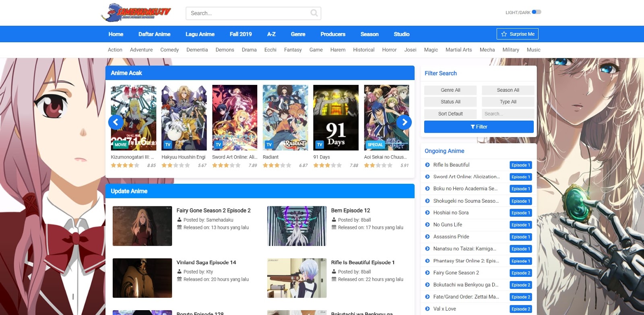644x315 pixels.
Task: Click play icon beside Assassins Pride
Action: point(427,237)
